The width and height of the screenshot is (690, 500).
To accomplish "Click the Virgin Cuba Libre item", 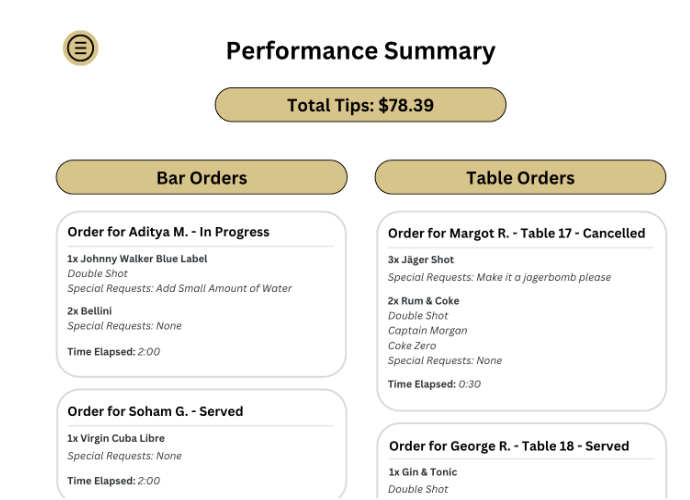I will click(116, 438).
